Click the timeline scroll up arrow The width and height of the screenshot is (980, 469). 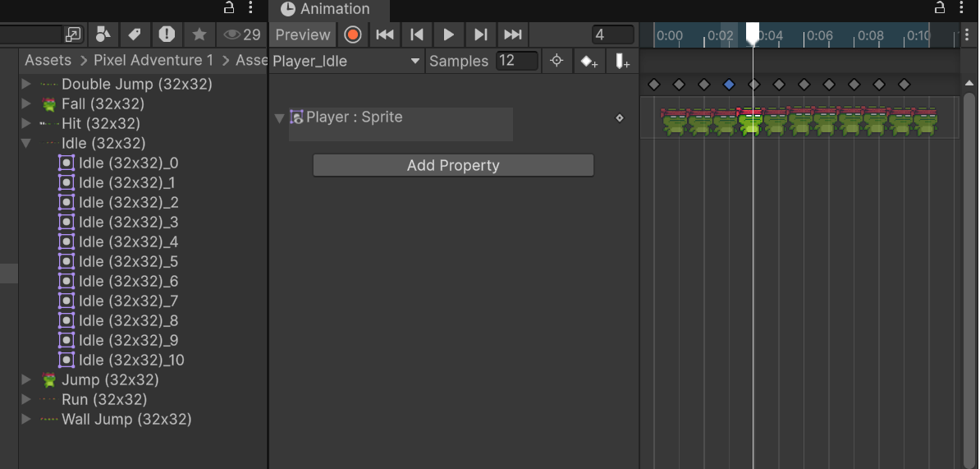tap(969, 83)
